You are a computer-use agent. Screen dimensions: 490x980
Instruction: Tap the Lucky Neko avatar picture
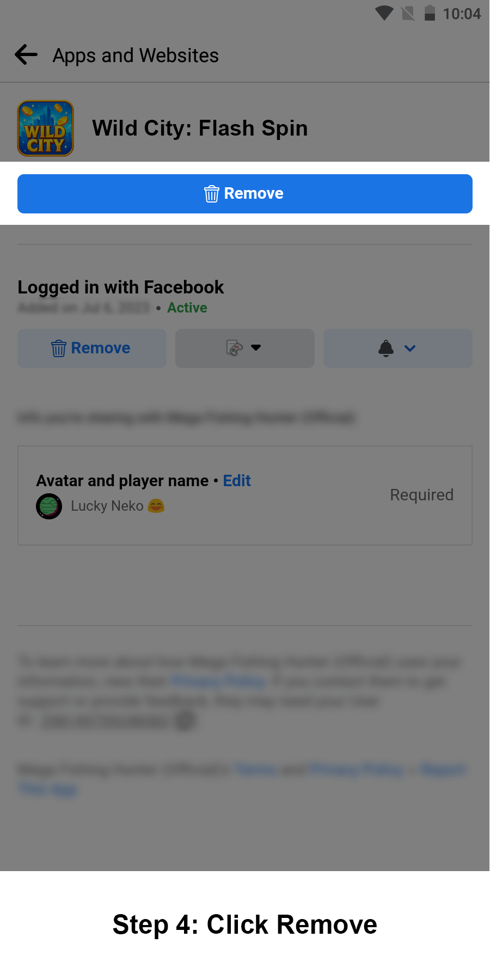click(x=49, y=506)
